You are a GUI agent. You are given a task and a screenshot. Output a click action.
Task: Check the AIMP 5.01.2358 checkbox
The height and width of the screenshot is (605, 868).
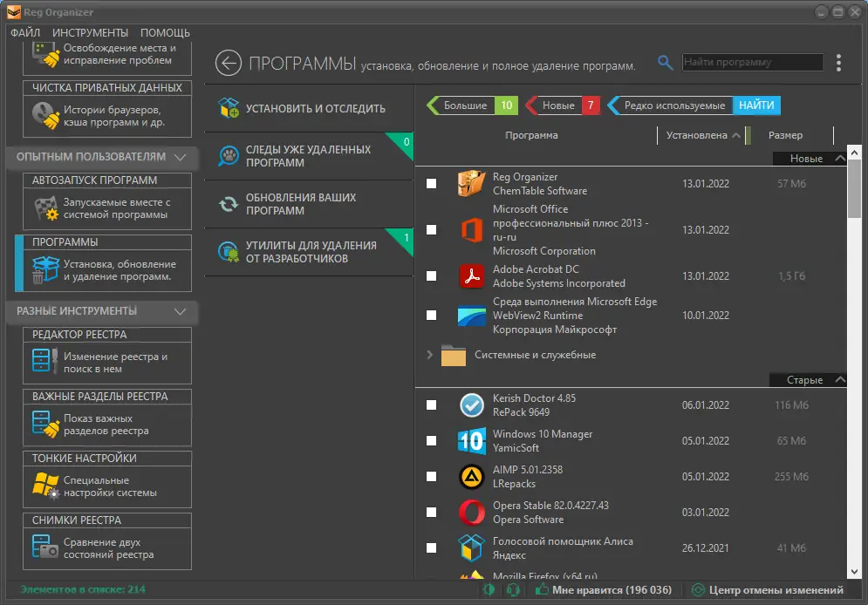[x=431, y=477]
